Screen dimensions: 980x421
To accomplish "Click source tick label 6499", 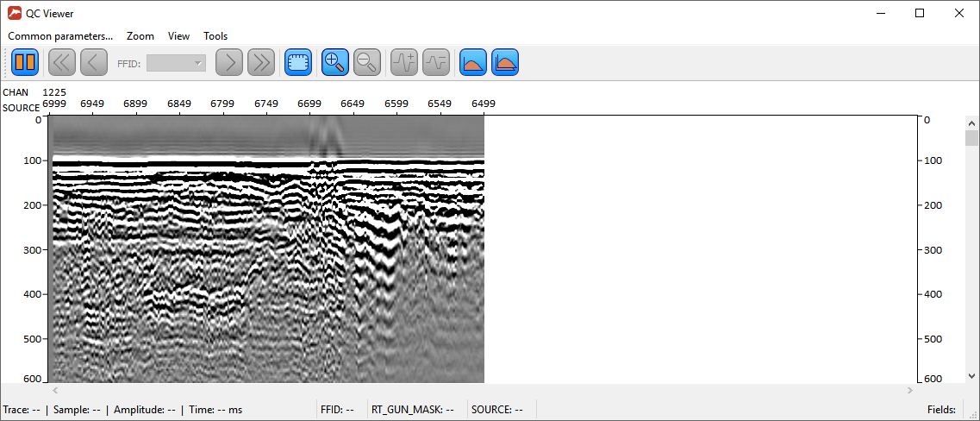I will click(x=484, y=104).
